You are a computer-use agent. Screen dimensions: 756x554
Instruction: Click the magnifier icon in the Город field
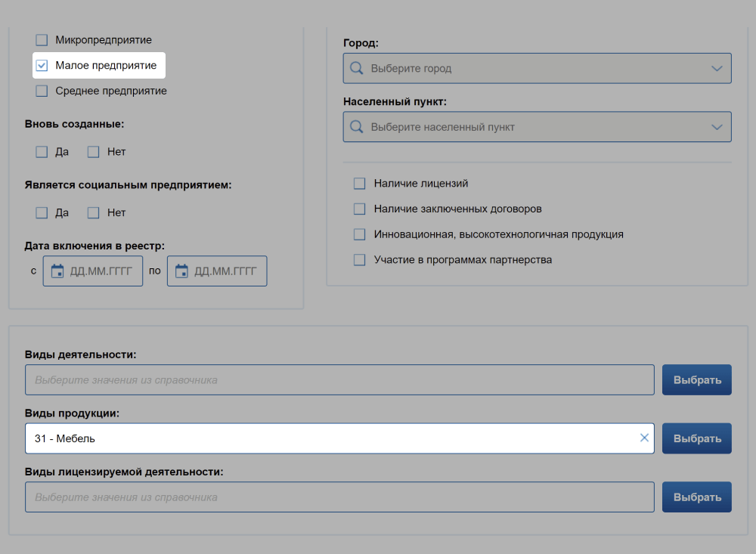pyautogui.click(x=356, y=68)
